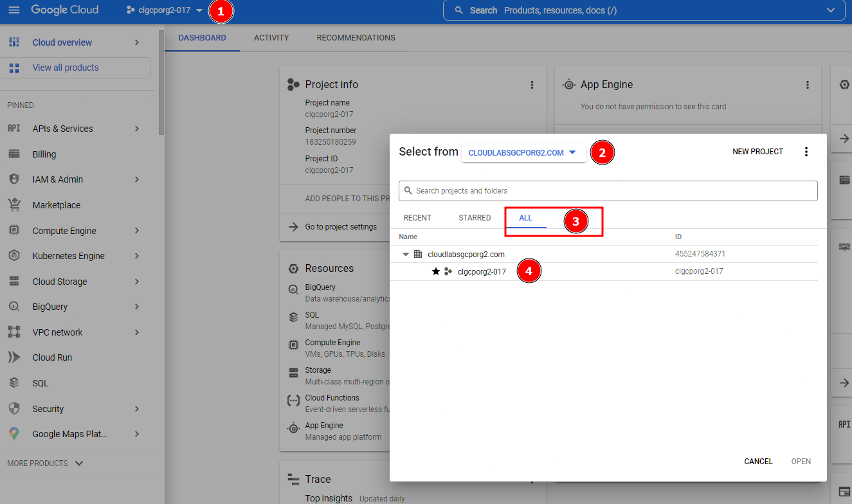Click Go to project settings link
This screenshot has height=504, width=852.
point(341,227)
